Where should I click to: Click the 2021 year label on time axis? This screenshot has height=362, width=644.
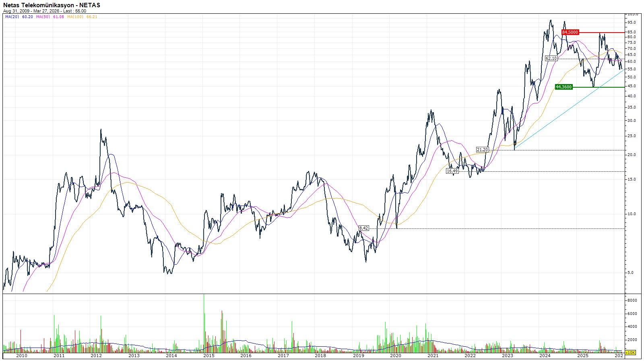pyautogui.click(x=433, y=356)
